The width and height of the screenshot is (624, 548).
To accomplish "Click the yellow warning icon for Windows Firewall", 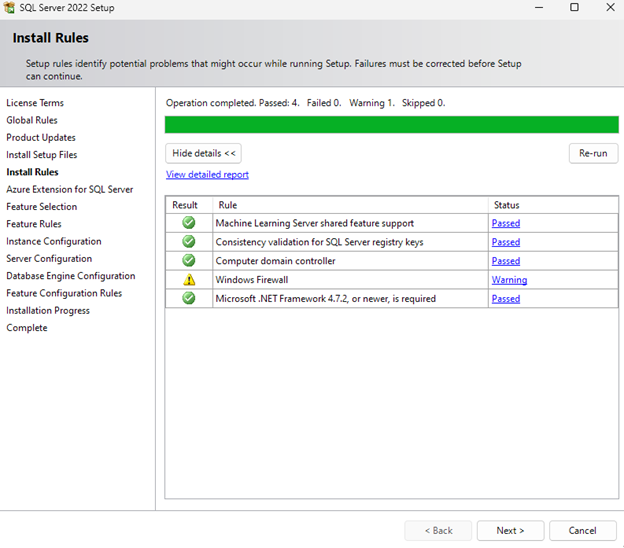I will point(189,280).
